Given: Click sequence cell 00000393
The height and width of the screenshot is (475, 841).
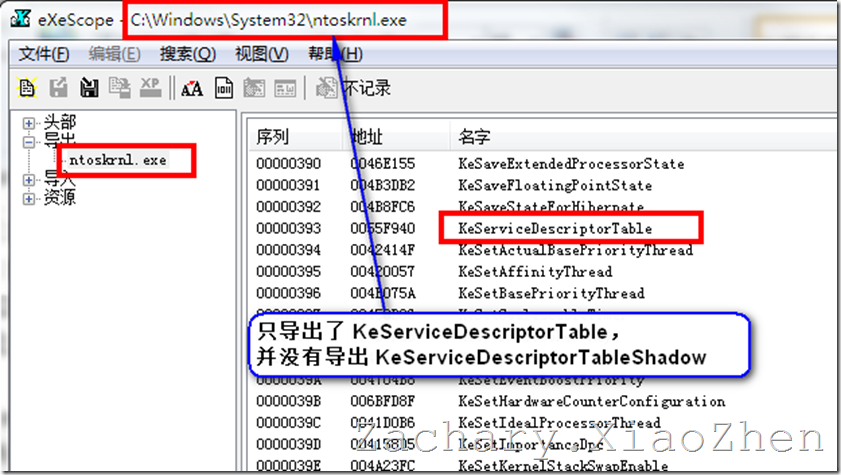Looking at the screenshot, I should (x=289, y=228).
